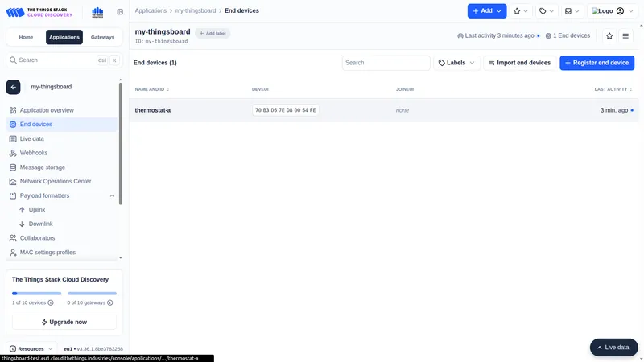
Task: Switch to Gateways tab
Action: click(102, 37)
